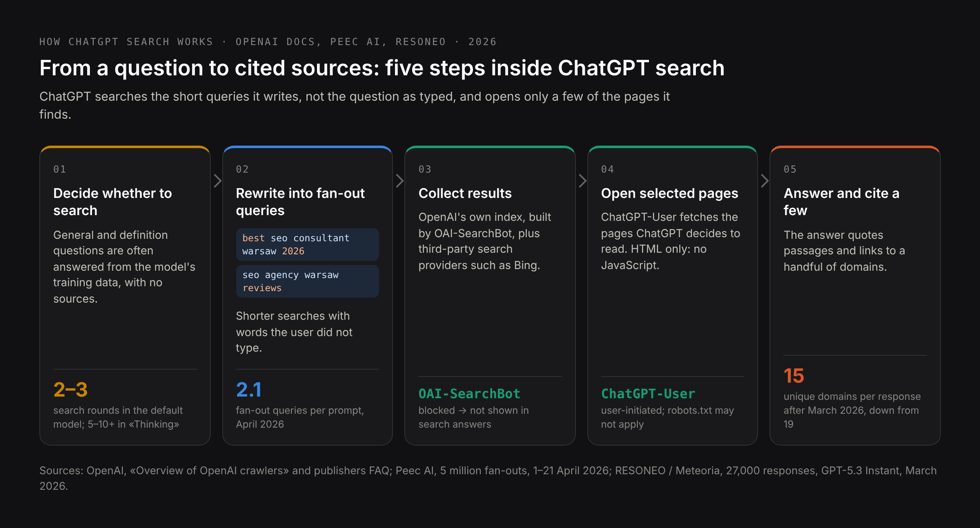The image size is (980, 528).
Task: Click heading 'Open selected pages'
Action: pos(670,193)
